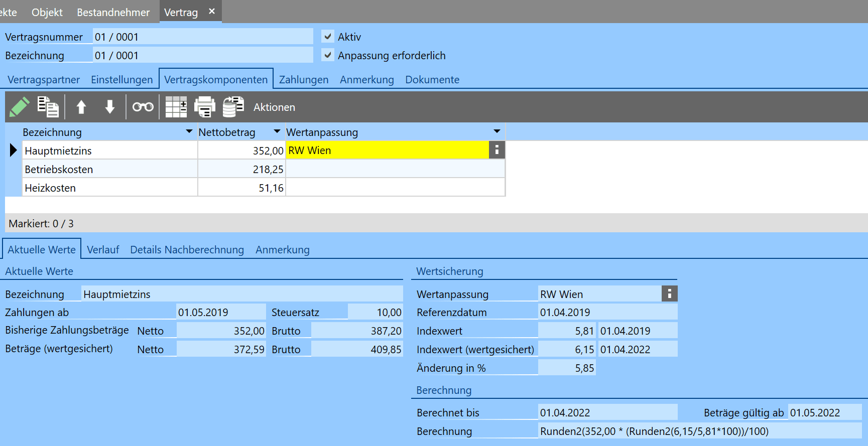Open the Wertanpassung column filter dropdown
868x446 pixels.
[x=497, y=132]
